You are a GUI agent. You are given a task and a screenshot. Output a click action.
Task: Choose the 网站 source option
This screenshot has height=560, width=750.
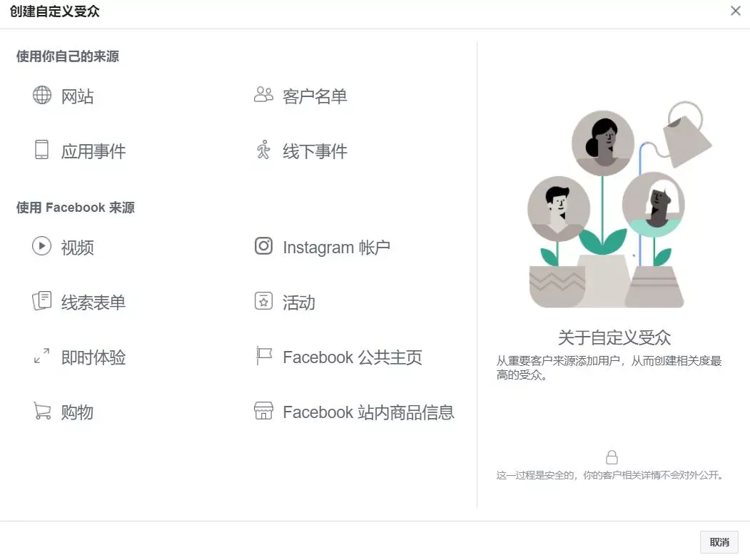coord(63,96)
